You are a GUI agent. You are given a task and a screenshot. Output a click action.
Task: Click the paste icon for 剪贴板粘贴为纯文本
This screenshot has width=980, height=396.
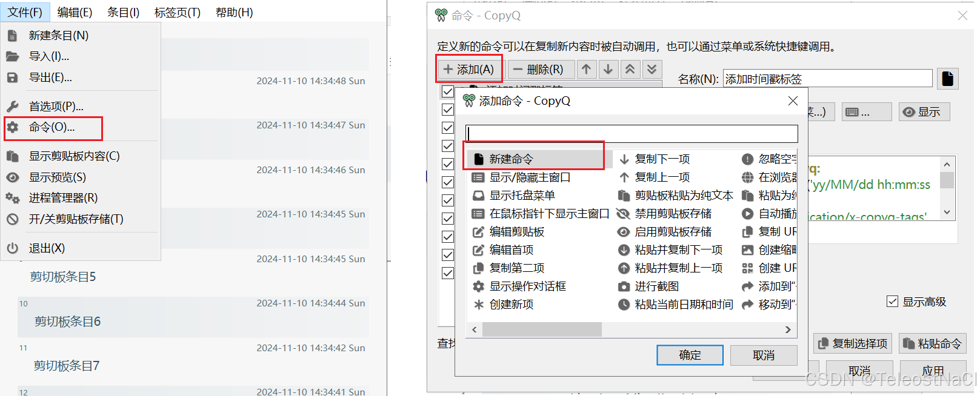[x=624, y=196]
